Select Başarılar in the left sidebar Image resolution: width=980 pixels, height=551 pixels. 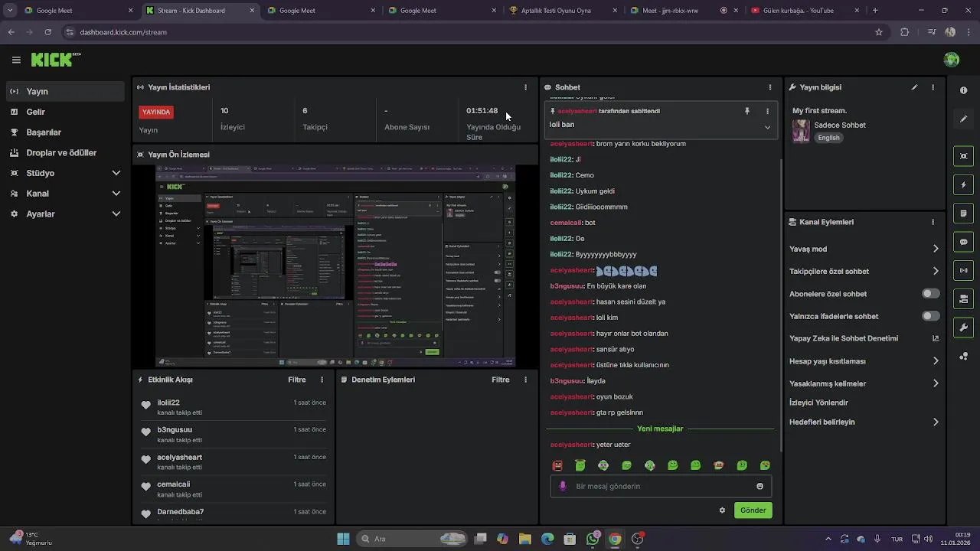coord(64,132)
